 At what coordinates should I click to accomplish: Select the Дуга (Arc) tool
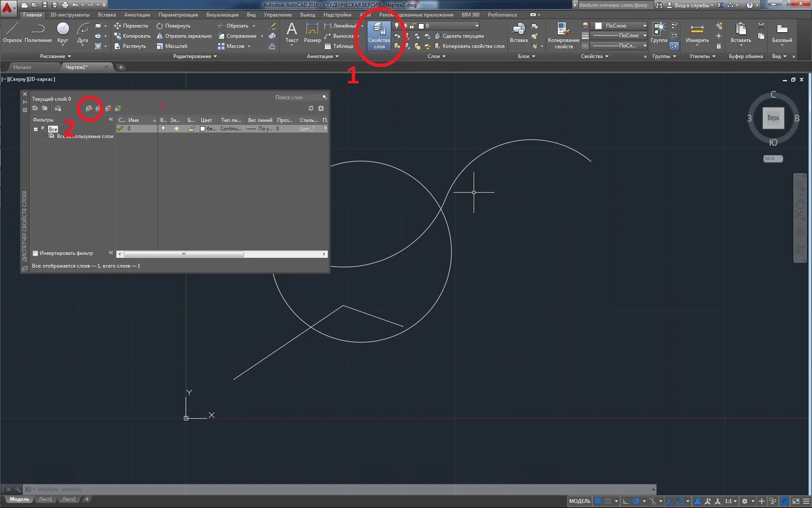click(x=82, y=33)
